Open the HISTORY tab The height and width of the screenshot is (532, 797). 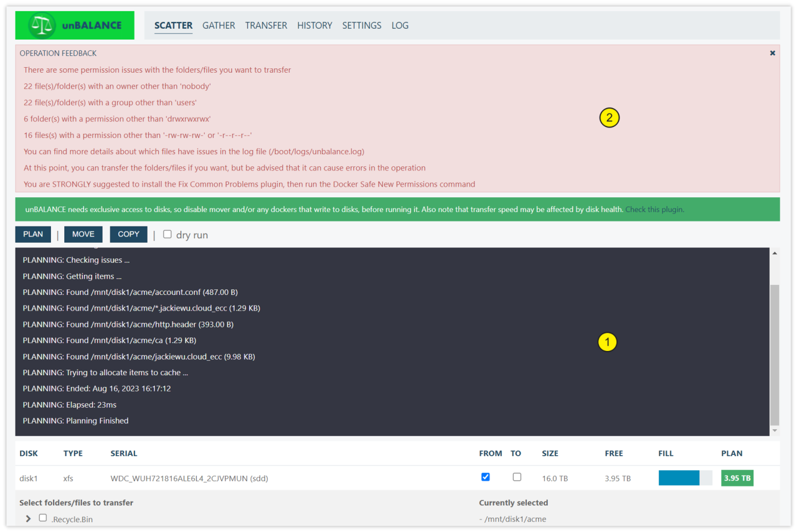[314, 26]
